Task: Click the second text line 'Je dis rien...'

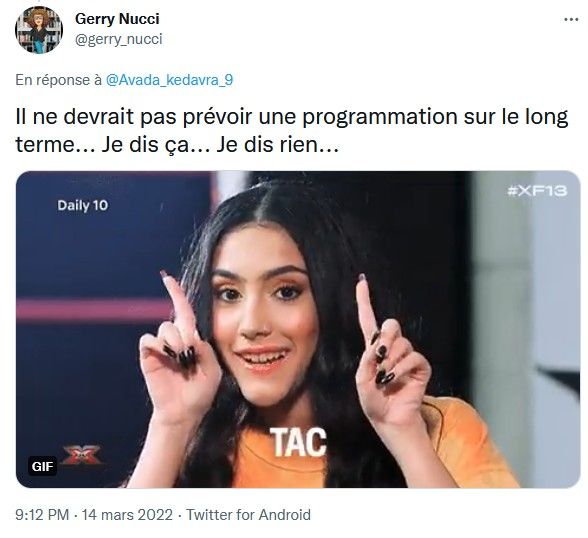Action: [x=278, y=144]
